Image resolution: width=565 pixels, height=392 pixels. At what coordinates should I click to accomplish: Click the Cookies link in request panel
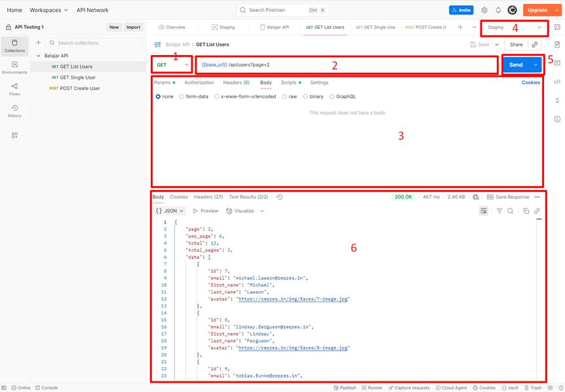[531, 83]
